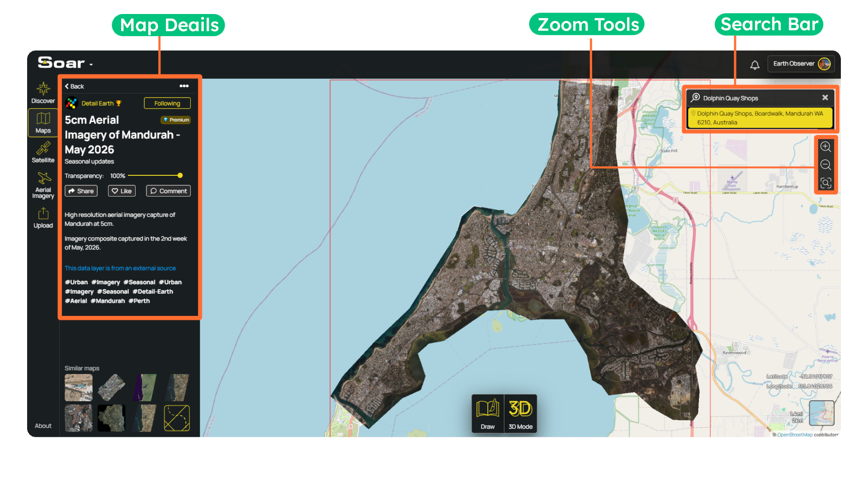Open the OpenStreetMap attribution link
This screenshot has height=488, width=868.
click(x=795, y=435)
